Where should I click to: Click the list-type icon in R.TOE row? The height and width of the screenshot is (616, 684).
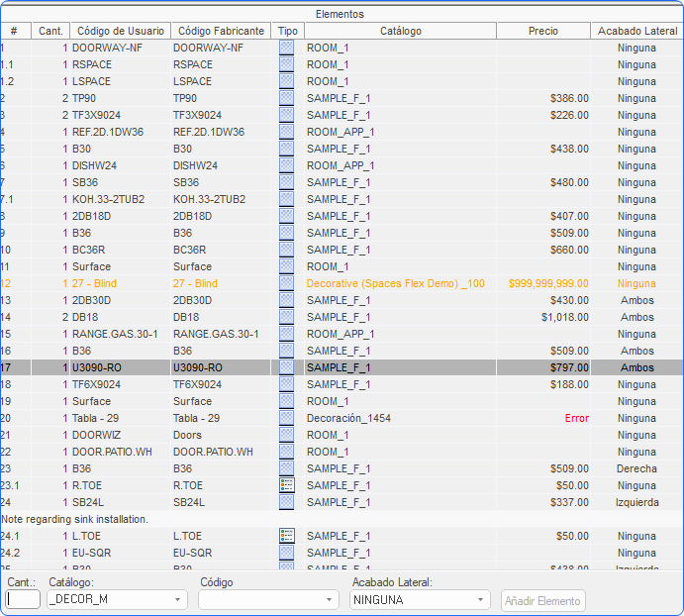pos(287,485)
